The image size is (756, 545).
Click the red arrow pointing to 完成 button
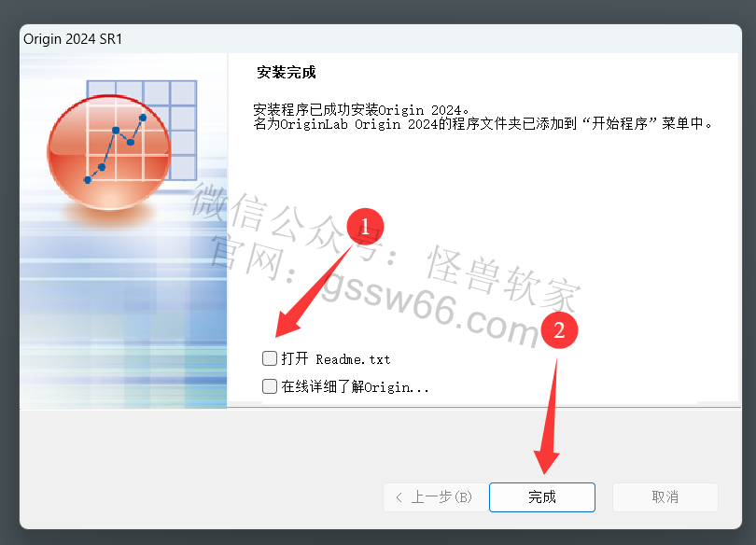point(549,416)
